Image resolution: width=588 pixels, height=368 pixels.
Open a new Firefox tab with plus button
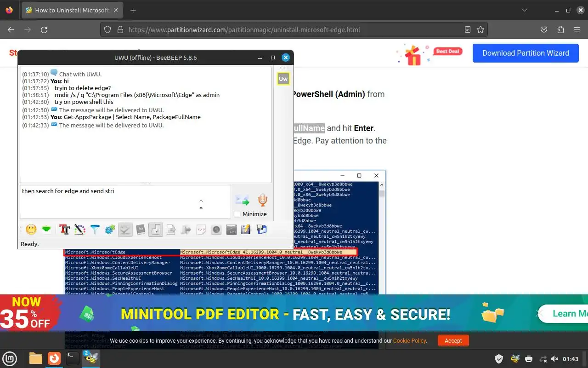pyautogui.click(x=133, y=10)
